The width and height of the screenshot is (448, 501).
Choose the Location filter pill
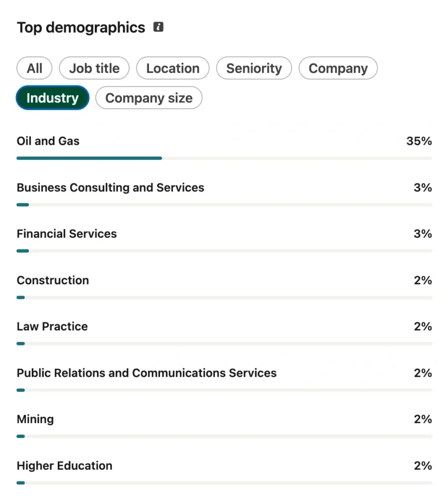[173, 68]
